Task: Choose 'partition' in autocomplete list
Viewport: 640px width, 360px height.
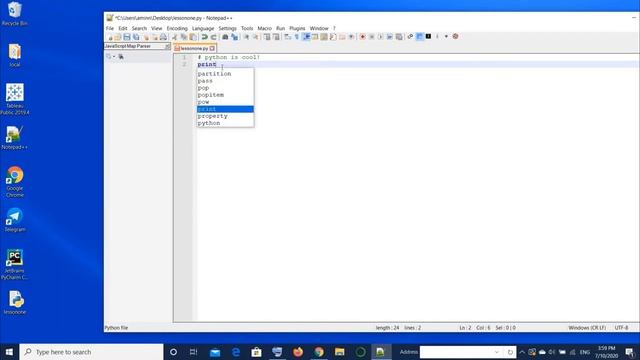Action: (x=225, y=74)
